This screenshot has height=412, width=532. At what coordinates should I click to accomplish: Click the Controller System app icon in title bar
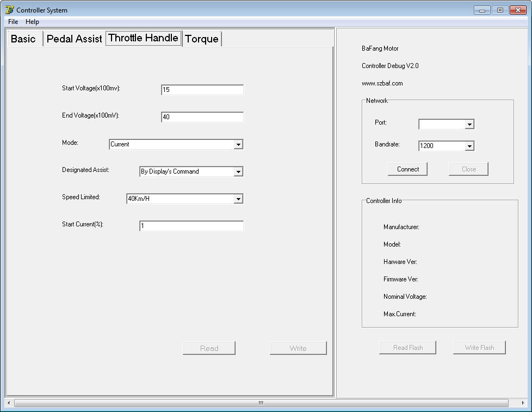(9, 10)
